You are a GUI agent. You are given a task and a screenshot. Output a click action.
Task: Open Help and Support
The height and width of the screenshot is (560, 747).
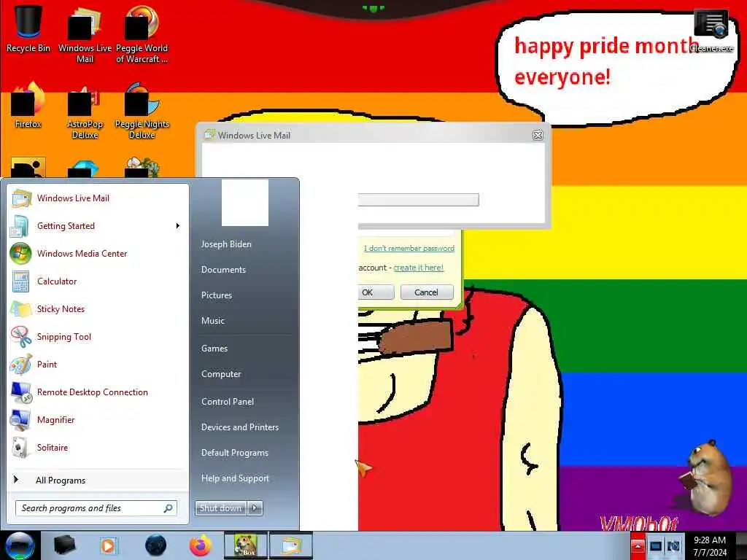click(x=236, y=478)
